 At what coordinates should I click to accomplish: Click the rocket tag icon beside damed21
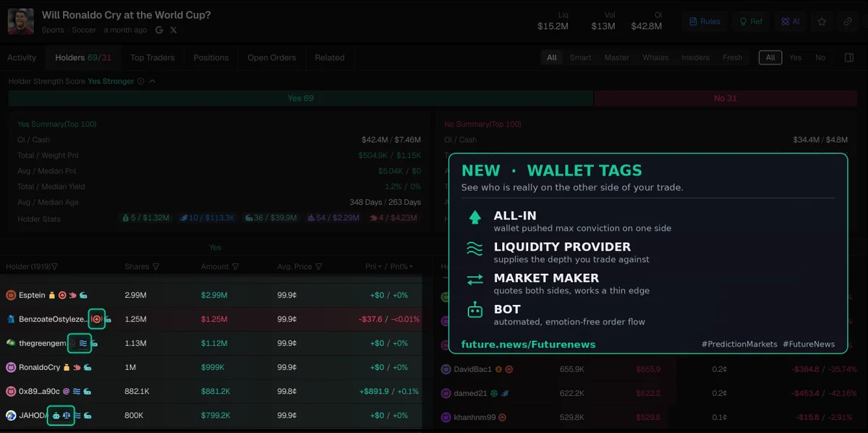click(x=506, y=393)
